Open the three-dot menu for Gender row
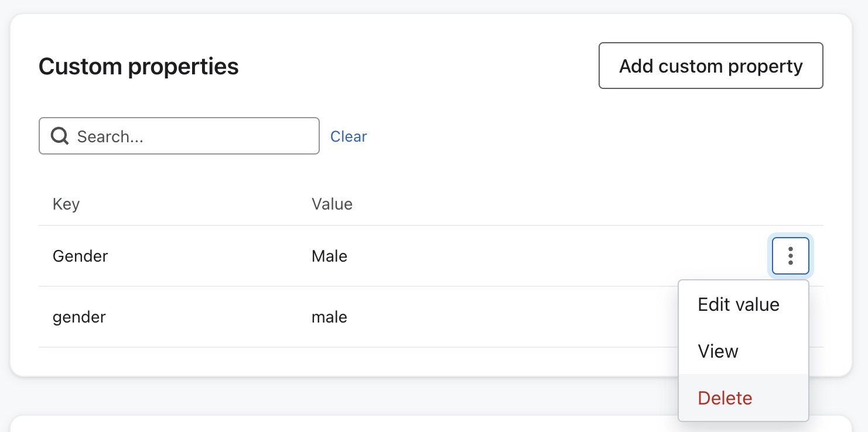Viewport: 868px width, 432px height. (x=790, y=256)
